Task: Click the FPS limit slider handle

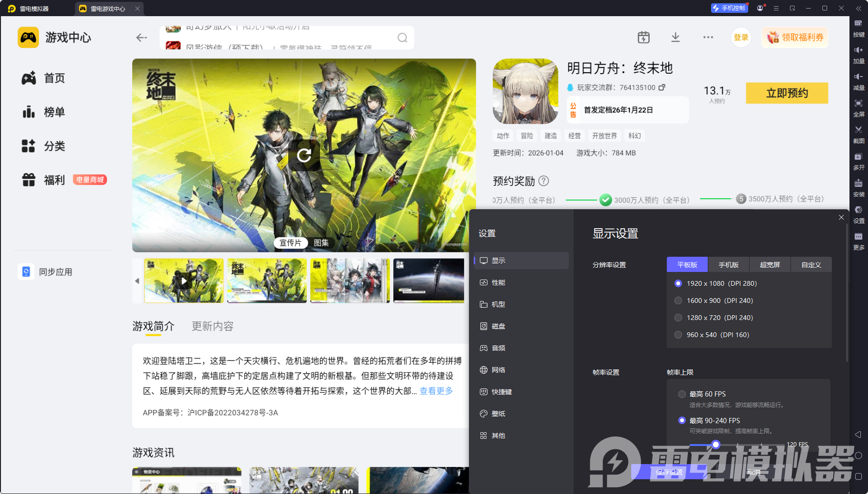Action: [715, 445]
